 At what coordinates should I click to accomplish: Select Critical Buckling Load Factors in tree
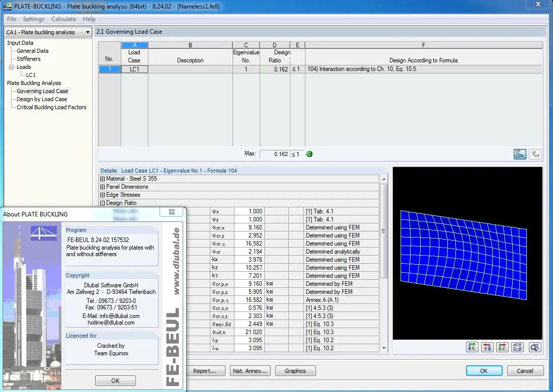(51, 107)
